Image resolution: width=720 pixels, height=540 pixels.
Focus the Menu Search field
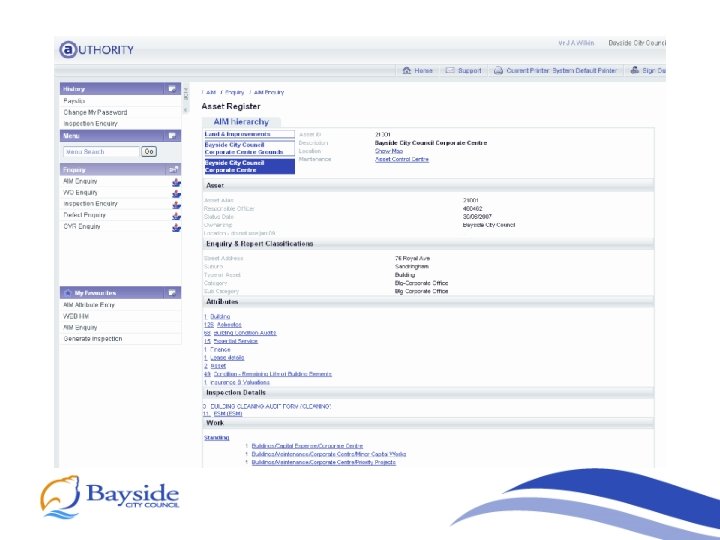pos(101,152)
